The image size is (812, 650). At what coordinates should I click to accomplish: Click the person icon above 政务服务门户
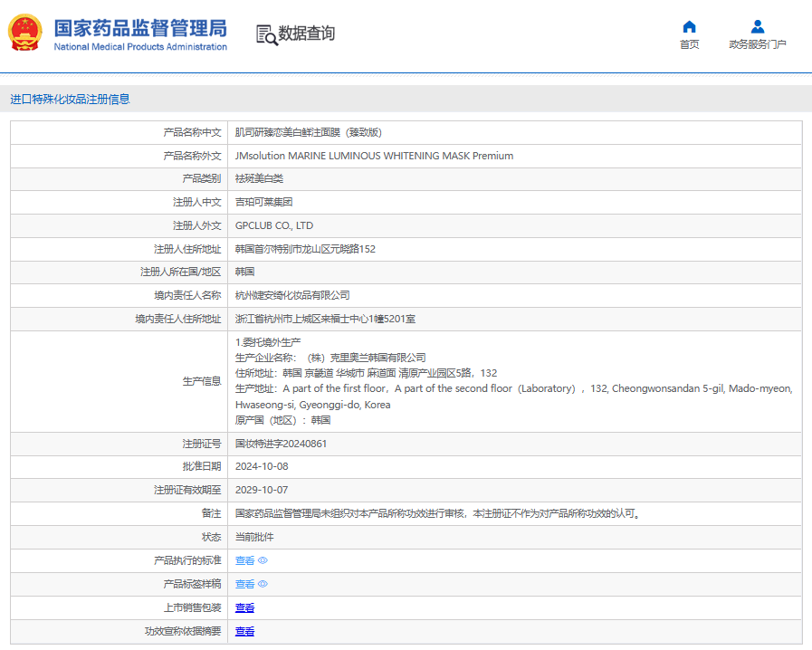coord(758,26)
